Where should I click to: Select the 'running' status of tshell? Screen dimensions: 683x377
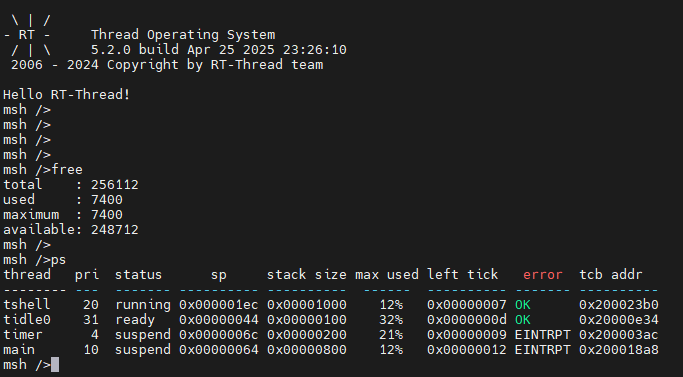click(143, 305)
